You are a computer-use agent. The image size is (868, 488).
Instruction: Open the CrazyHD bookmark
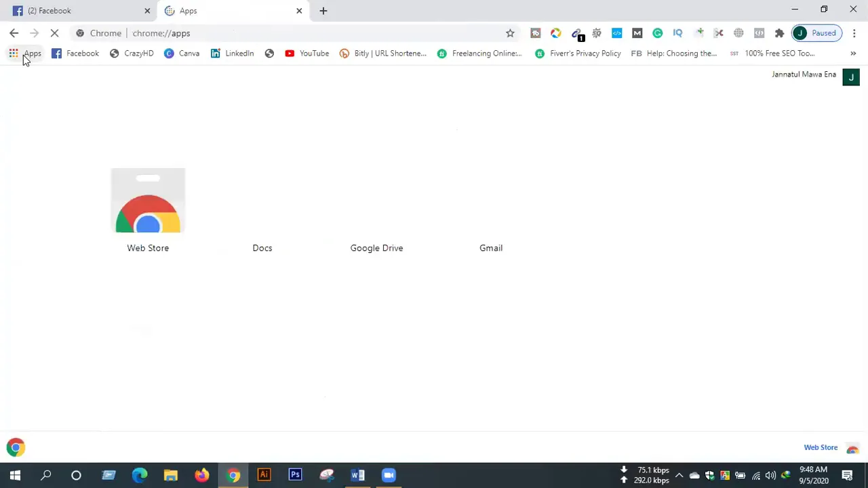[x=132, y=54]
